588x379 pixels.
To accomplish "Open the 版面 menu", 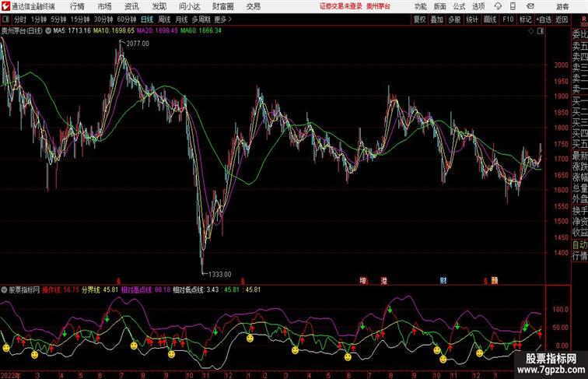I will pyautogui.click(x=440, y=6).
